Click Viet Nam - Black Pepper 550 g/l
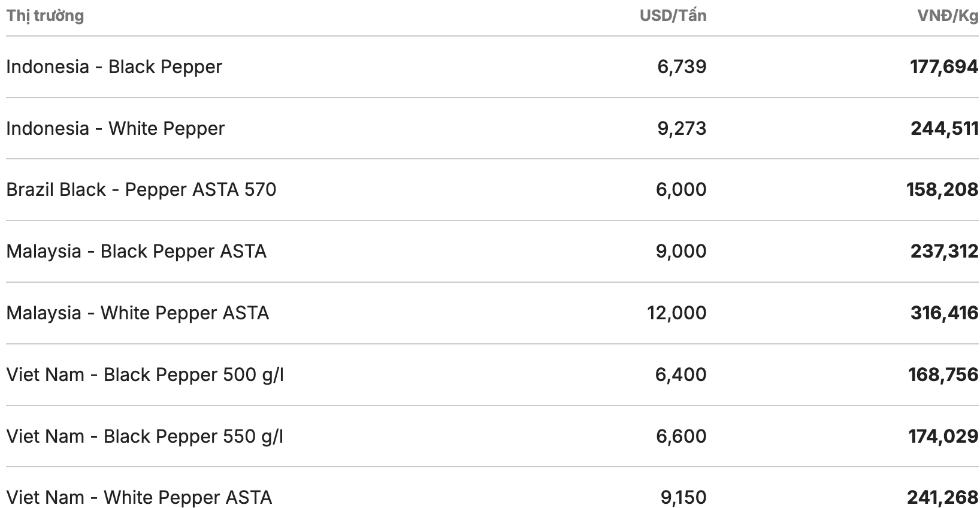Screen dimensions: 980x508 (145, 436)
